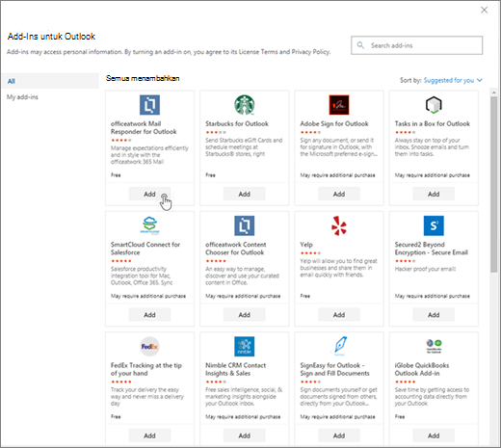Click the FedEx Tracking logo
Viewport: 501px width, 448px height.
click(149, 347)
